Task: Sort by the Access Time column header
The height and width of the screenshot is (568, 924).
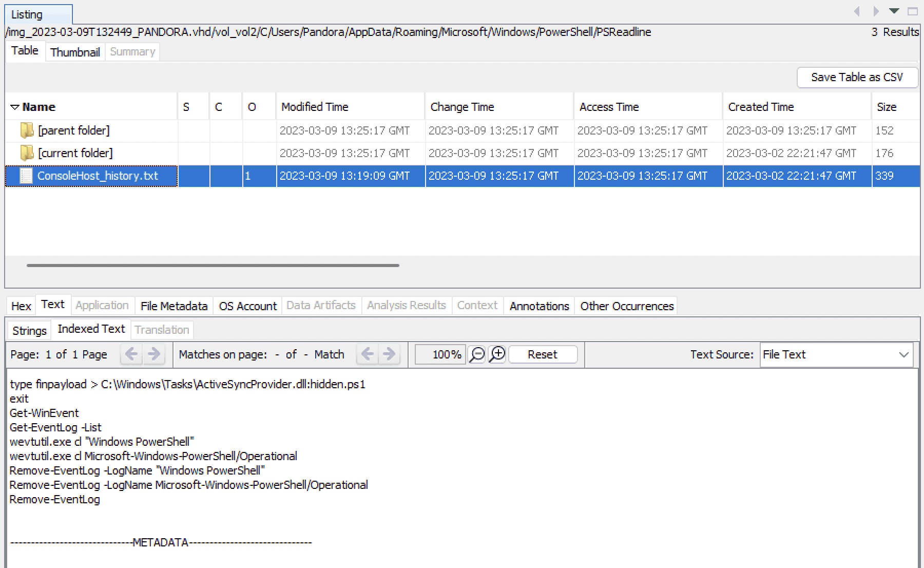Action: coord(648,107)
